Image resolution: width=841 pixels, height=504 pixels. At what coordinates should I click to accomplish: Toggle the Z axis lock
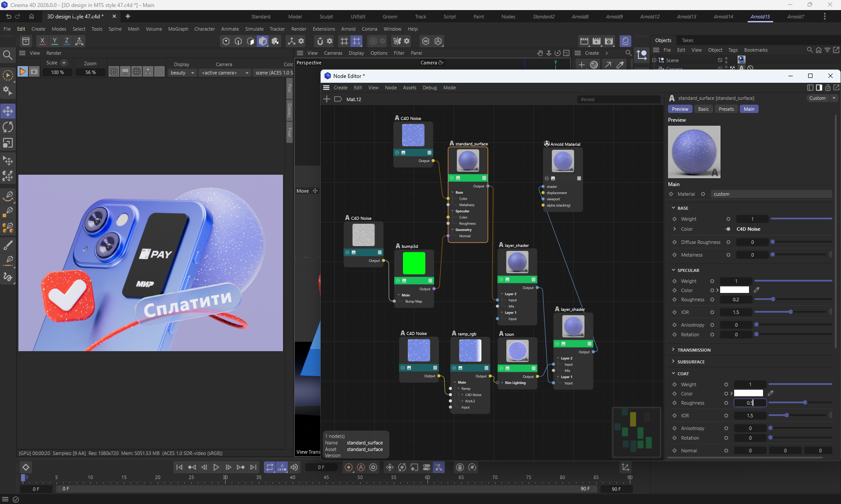[x=67, y=41]
